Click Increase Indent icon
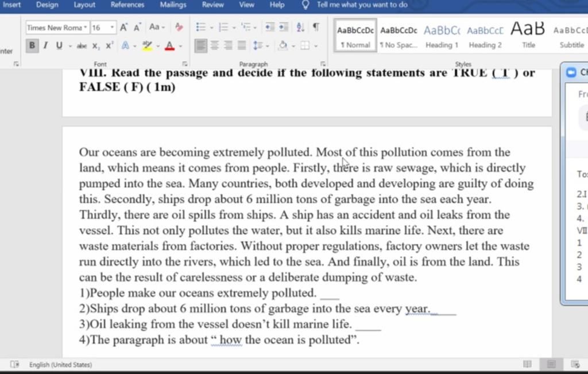588x374 pixels. pyautogui.click(x=284, y=27)
